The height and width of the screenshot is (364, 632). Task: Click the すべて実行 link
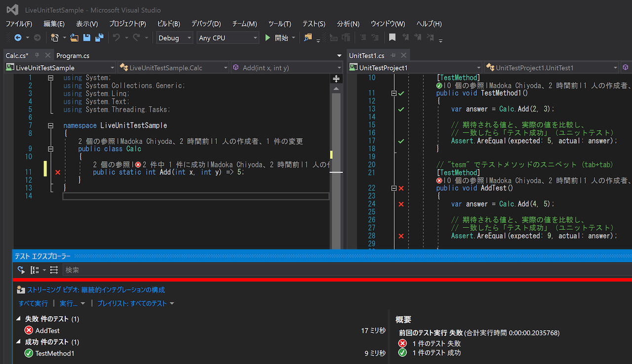[x=33, y=303]
